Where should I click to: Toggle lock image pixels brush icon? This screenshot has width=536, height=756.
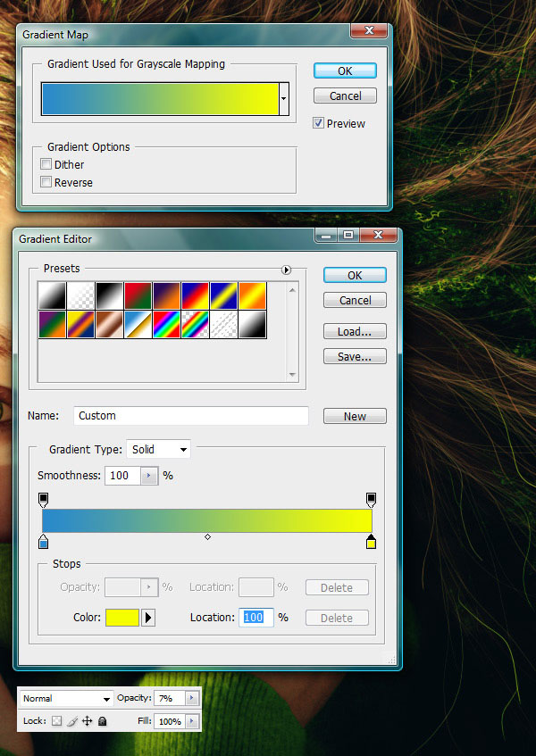71,721
